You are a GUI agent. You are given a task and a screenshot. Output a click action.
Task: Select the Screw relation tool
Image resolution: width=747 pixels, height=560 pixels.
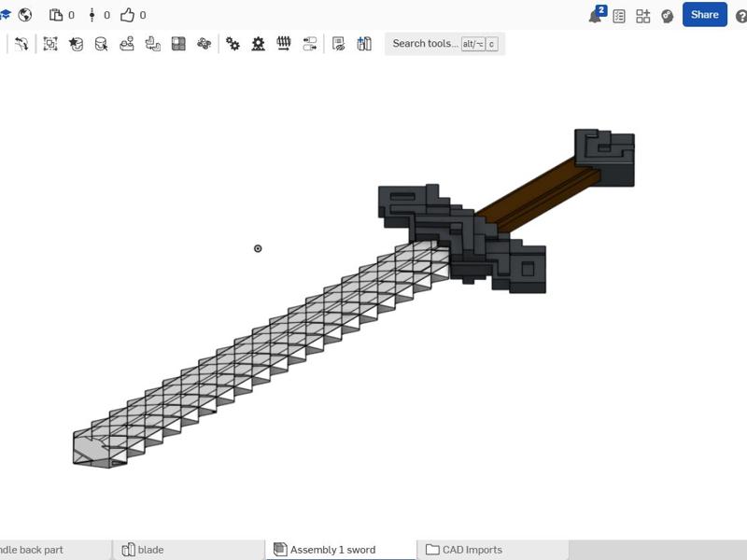pos(284,44)
